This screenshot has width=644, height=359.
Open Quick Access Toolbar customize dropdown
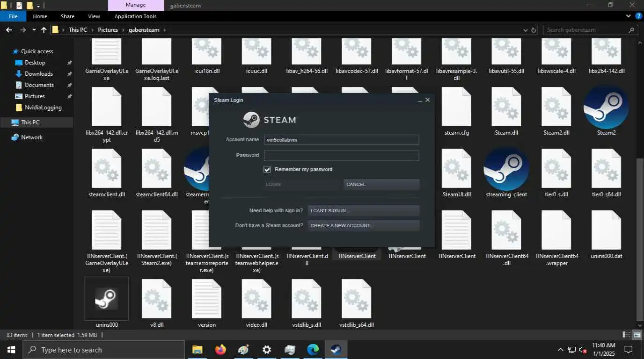click(38, 6)
